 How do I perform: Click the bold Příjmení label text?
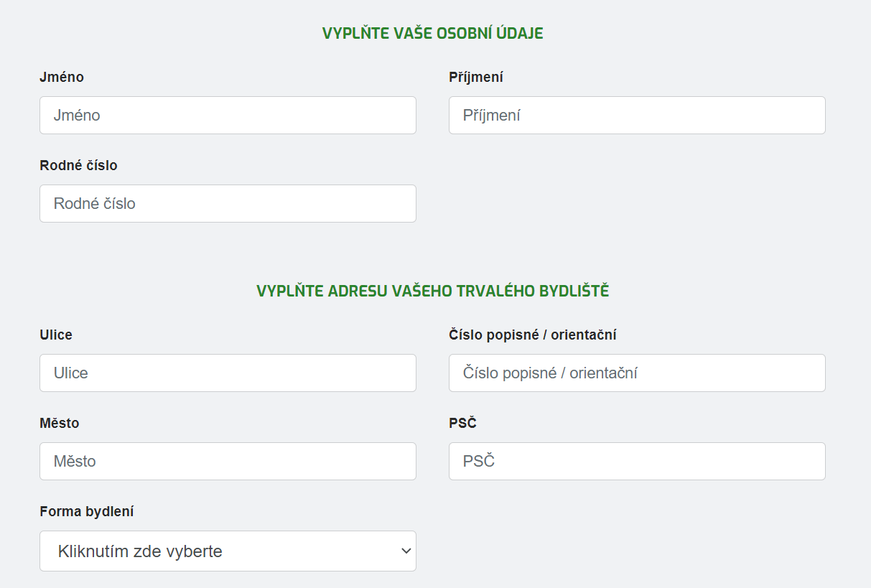tap(476, 77)
